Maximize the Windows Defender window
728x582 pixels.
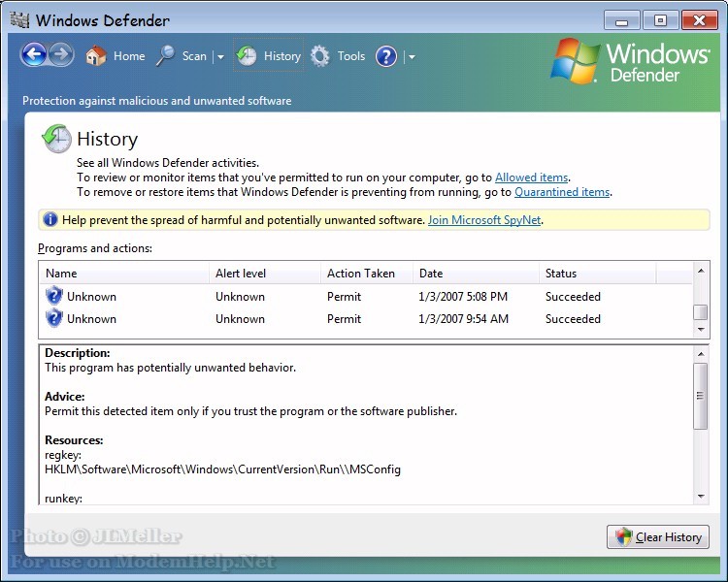[x=660, y=20]
